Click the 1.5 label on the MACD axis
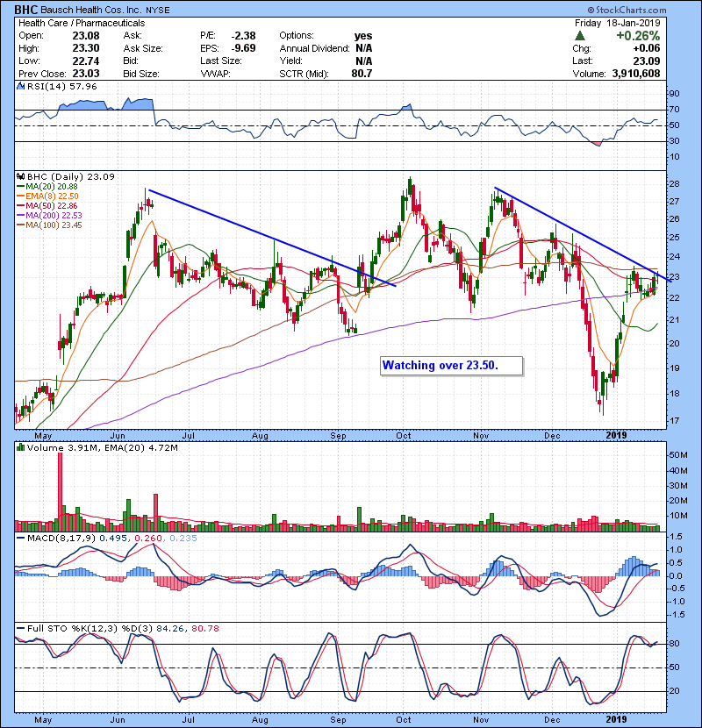This screenshot has height=728, width=702. click(677, 537)
